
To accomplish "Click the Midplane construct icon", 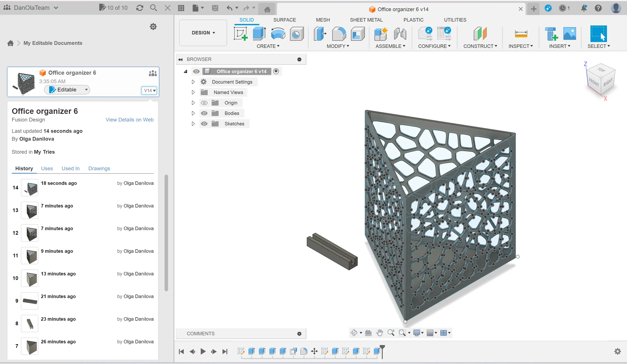I will click(x=480, y=33).
